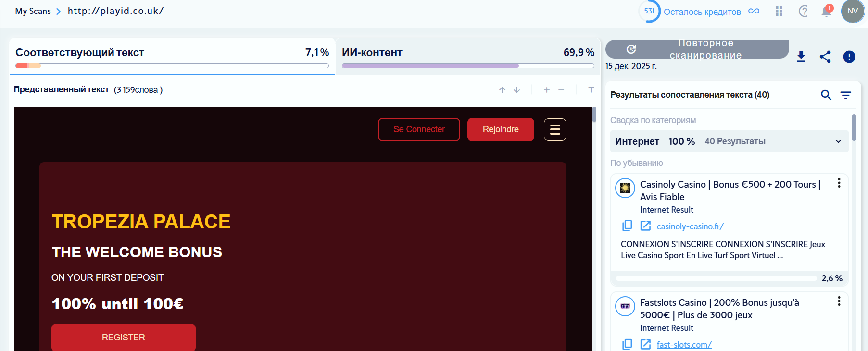The width and height of the screenshot is (868, 351).
Task: Click the Результаты сопоставления текста (40) heading
Action: coord(690,95)
